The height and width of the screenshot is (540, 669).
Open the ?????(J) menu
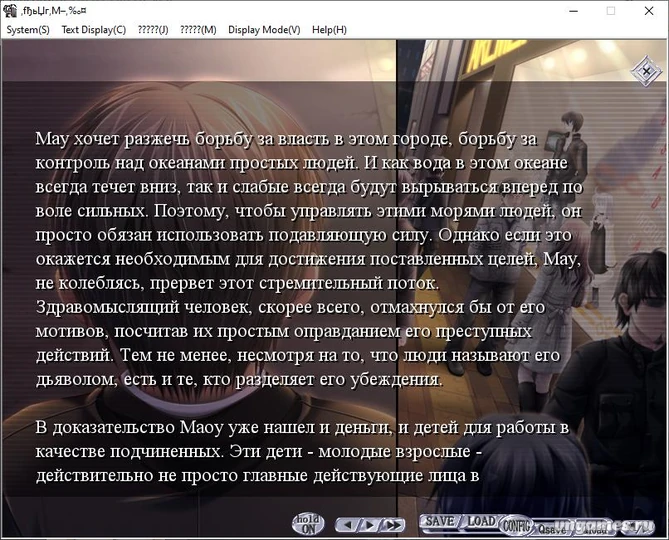pyautogui.click(x=153, y=30)
